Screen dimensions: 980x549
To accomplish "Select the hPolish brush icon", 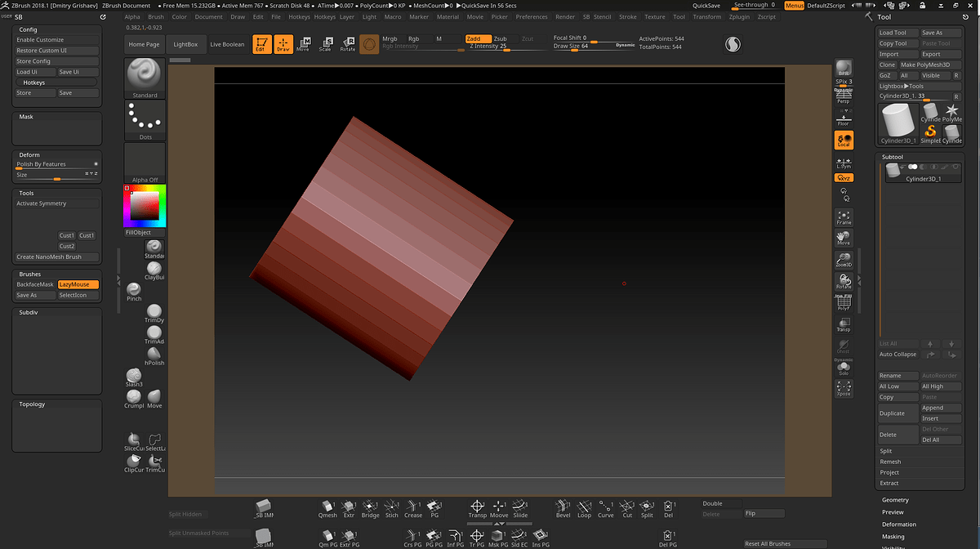I will pos(154,355).
